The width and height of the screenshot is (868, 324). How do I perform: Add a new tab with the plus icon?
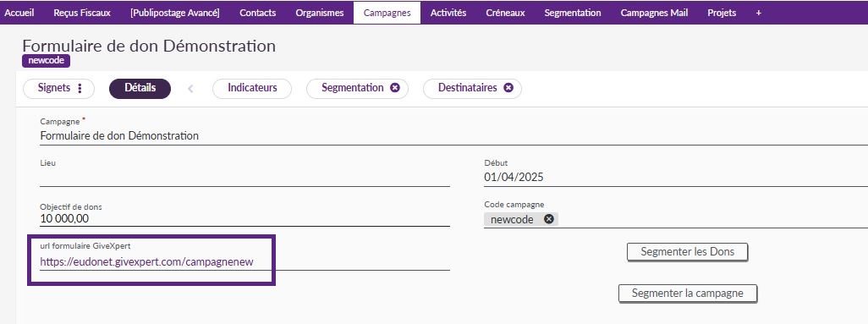click(x=758, y=13)
